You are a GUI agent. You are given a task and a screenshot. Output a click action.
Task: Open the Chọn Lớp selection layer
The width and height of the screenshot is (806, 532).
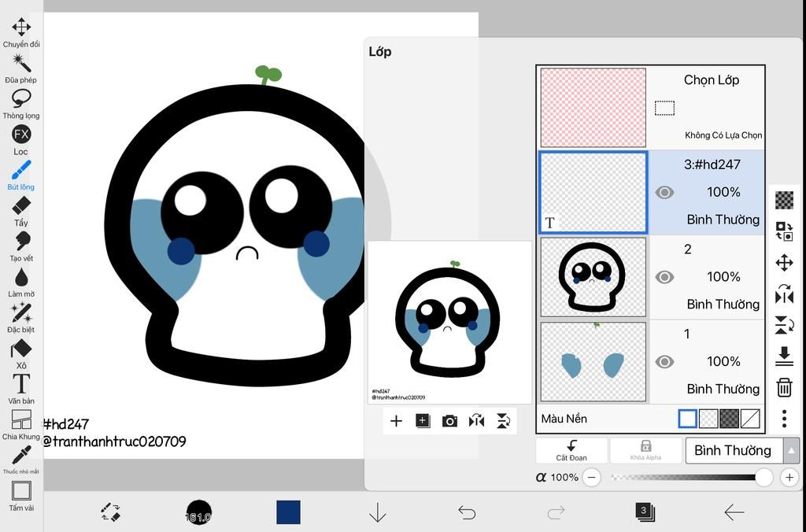coord(651,108)
